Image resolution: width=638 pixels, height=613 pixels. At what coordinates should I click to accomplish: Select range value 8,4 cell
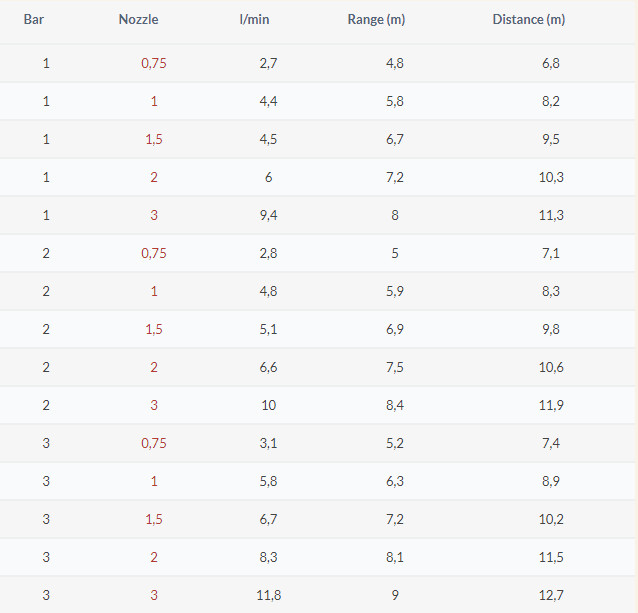[x=395, y=406]
